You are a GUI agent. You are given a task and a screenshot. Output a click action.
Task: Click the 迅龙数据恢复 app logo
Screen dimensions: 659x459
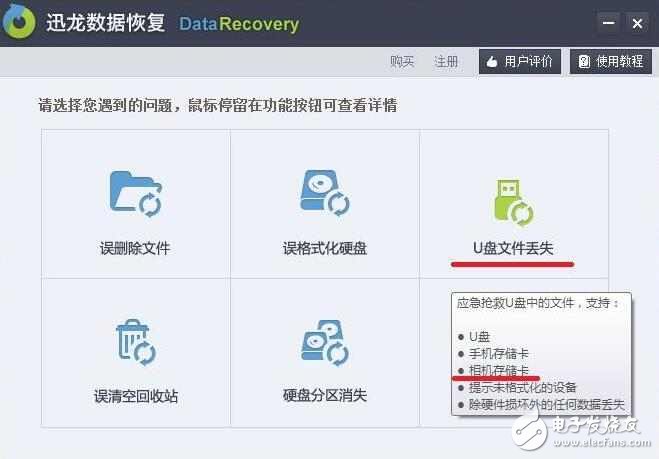18,22
